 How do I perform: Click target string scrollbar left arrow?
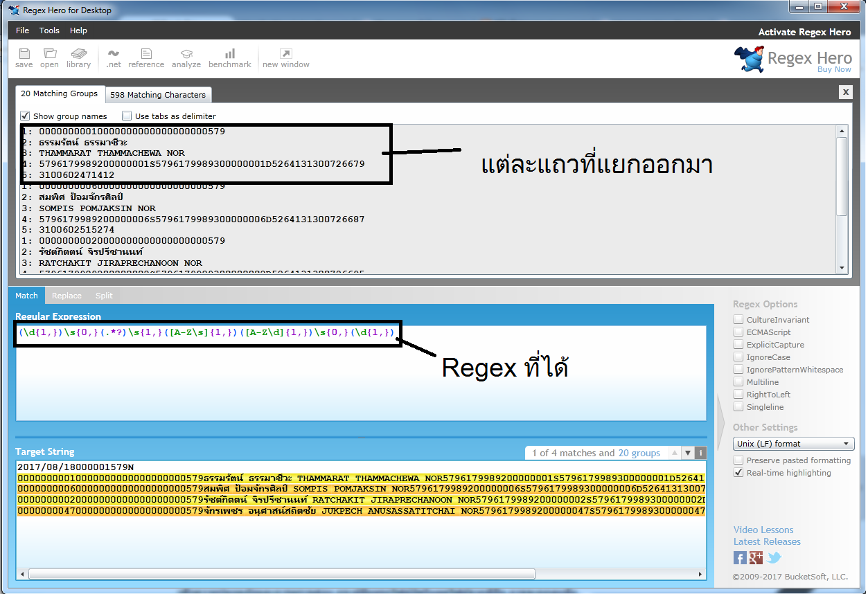point(22,574)
